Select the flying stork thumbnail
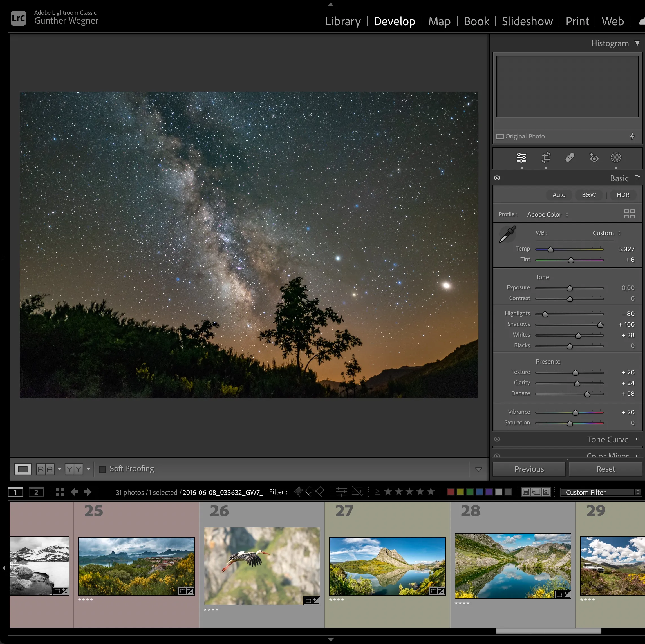645x644 pixels. (x=262, y=565)
